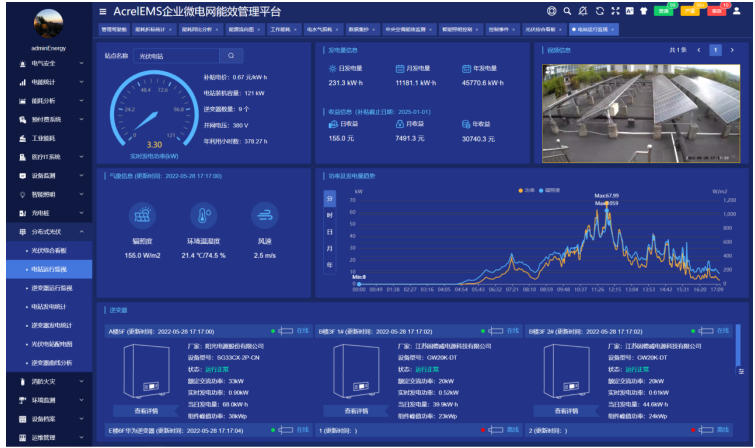
Task: Switch trend chart to 年 (year) granularity
Action: pyautogui.click(x=330, y=265)
